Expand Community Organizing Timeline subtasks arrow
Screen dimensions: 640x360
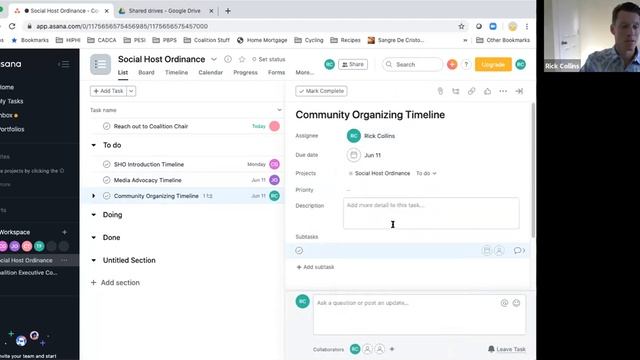(x=93, y=196)
